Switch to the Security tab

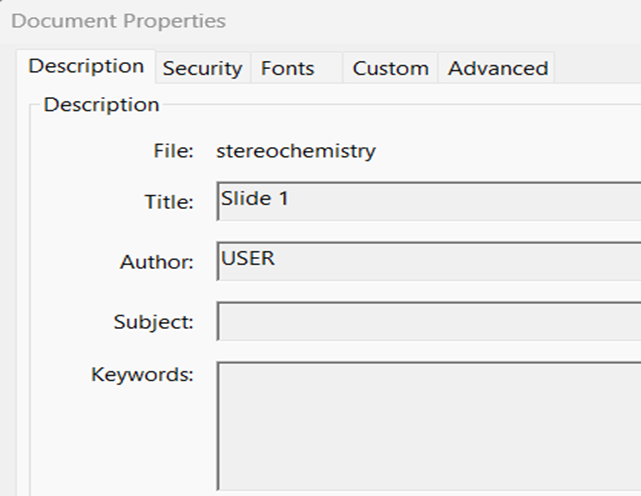(x=202, y=68)
